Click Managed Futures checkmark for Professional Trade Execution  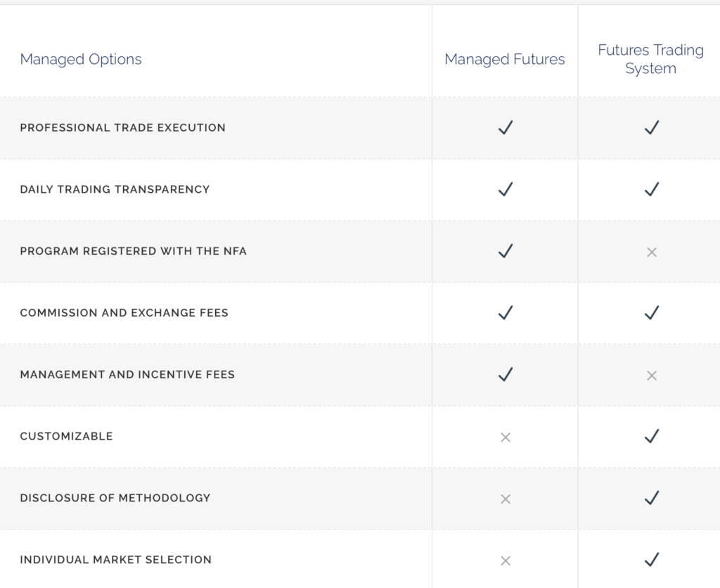[x=506, y=127]
